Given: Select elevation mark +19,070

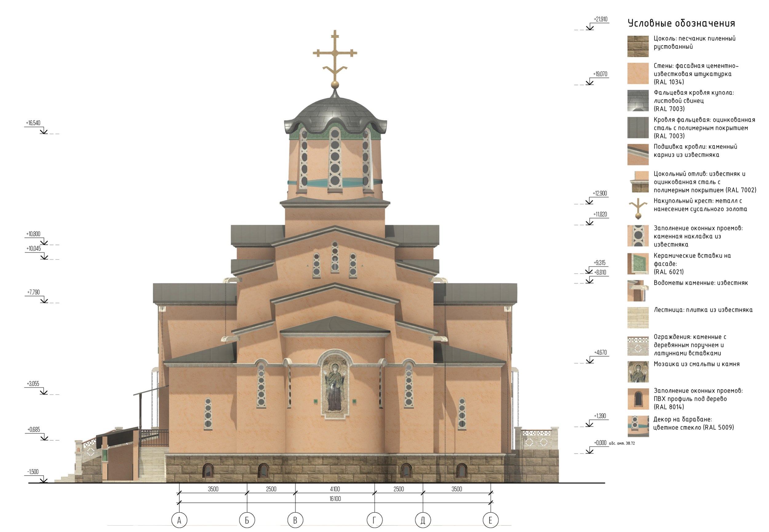Looking at the screenshot, I should 600,74.
